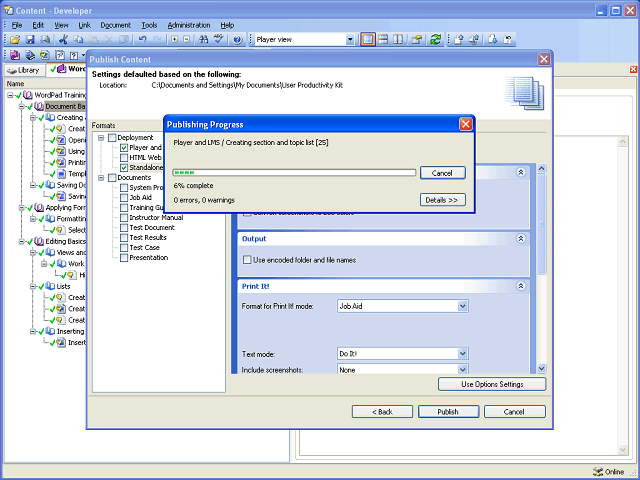Uncheck the Standalone checkbox
The height and width of the screenshot is (480, 640).
click(124, 168)
